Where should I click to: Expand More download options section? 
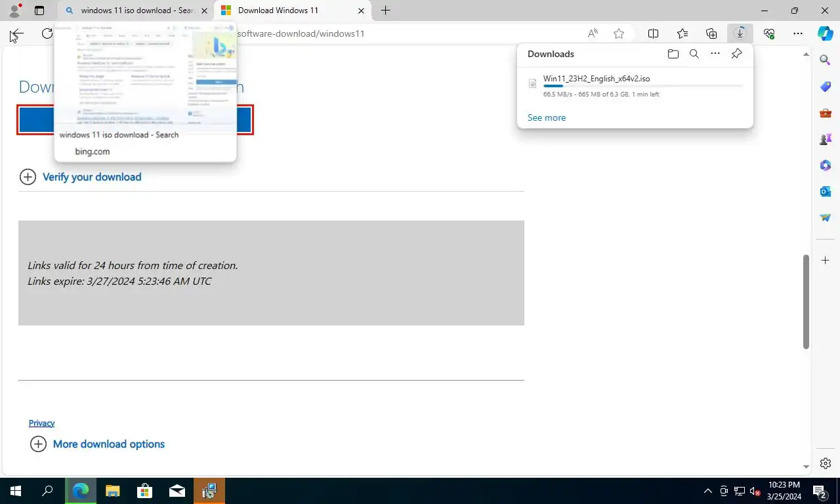98,444
